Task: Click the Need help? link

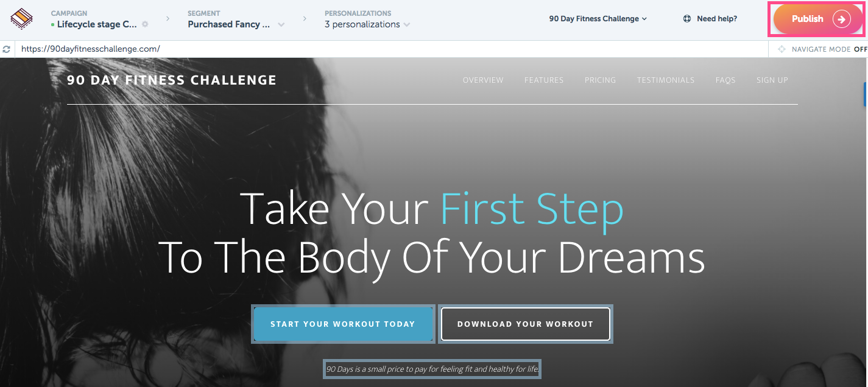Action: pyautogui.click(x=717, y=19)
